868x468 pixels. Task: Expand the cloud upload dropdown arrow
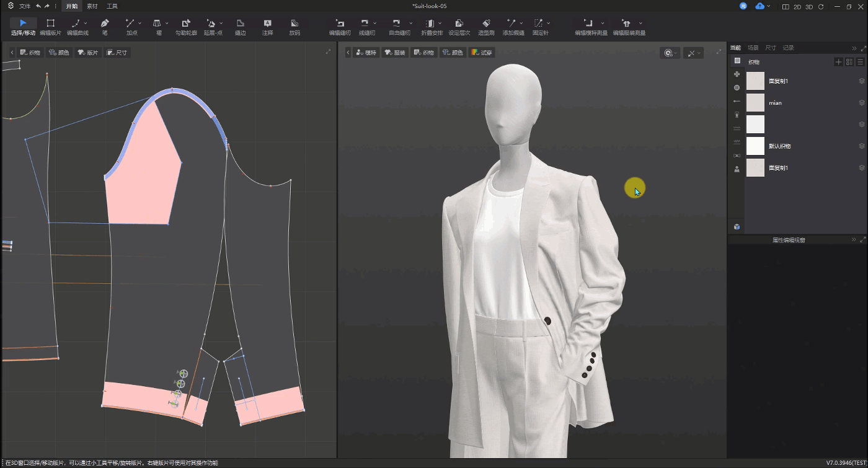pos(769,6)
